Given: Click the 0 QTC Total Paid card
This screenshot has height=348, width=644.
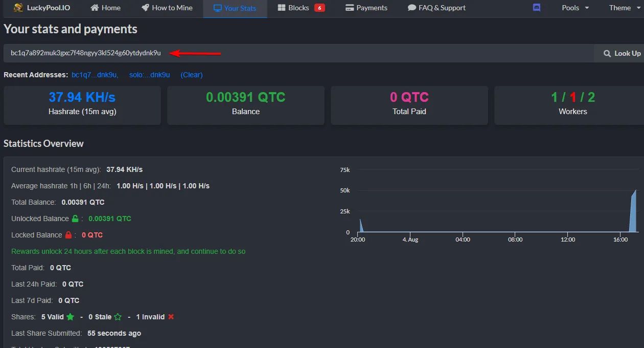Looking at the screenshot, I should (x=409, y=105).
